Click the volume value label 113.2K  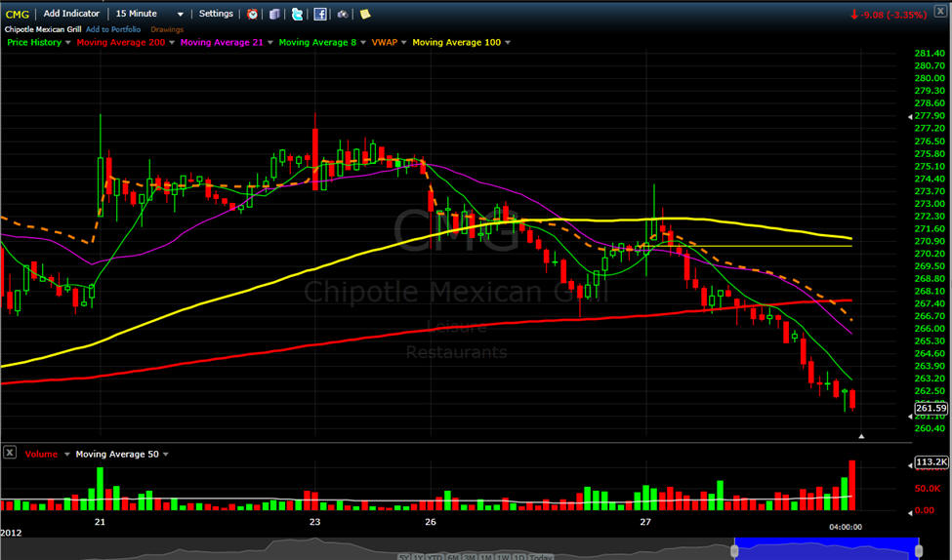pos(931,462)
